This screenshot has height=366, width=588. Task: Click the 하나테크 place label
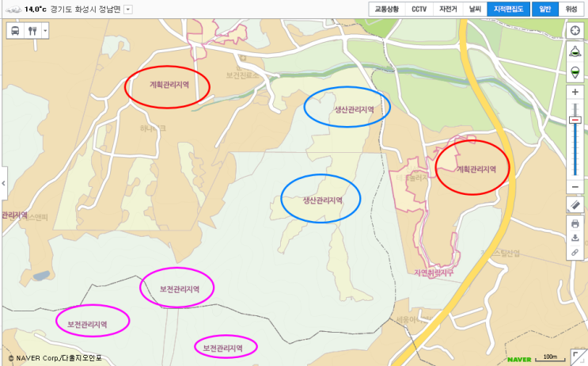pyautogui.click(x=153, y=128)
